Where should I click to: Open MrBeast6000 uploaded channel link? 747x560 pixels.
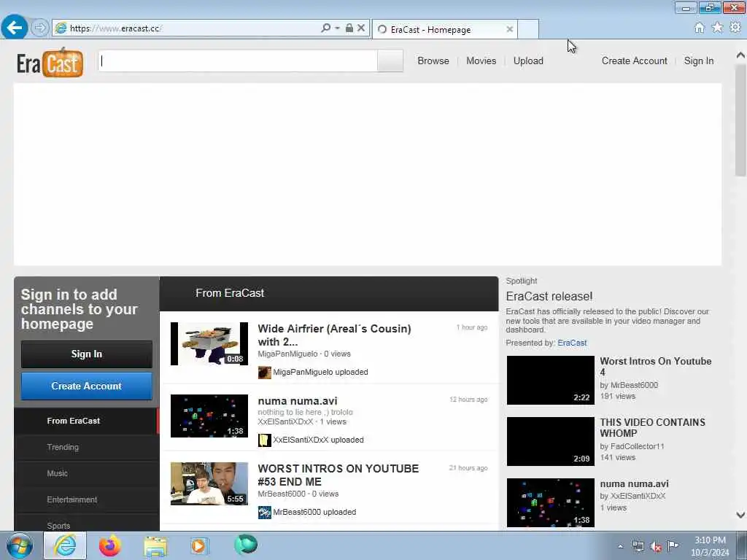pos(314,513)
